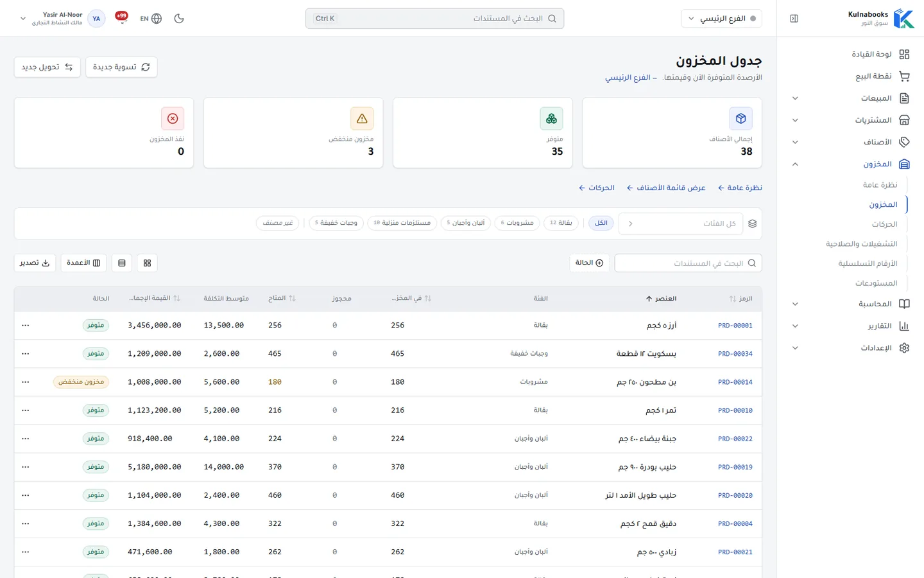Open الأرقام التسلسلية submenu item
This screenshot has height=578, width=924.
[868, 263]
